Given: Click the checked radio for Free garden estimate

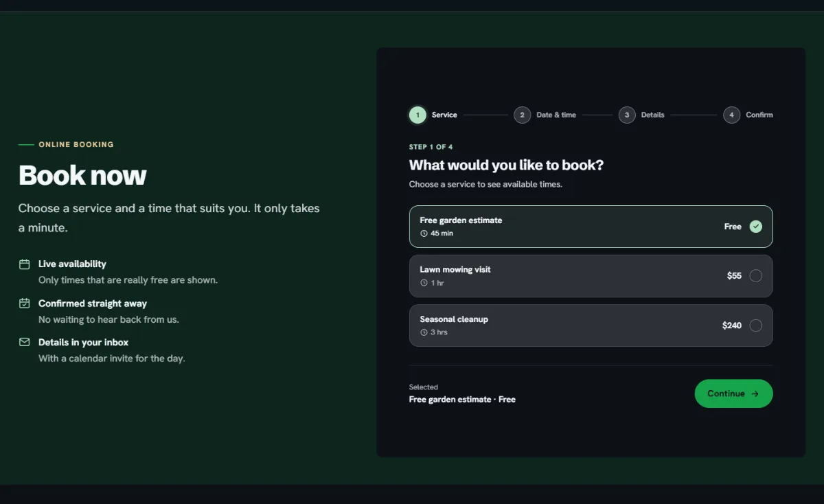Looking at the screenshot, I should pos(756,227).
